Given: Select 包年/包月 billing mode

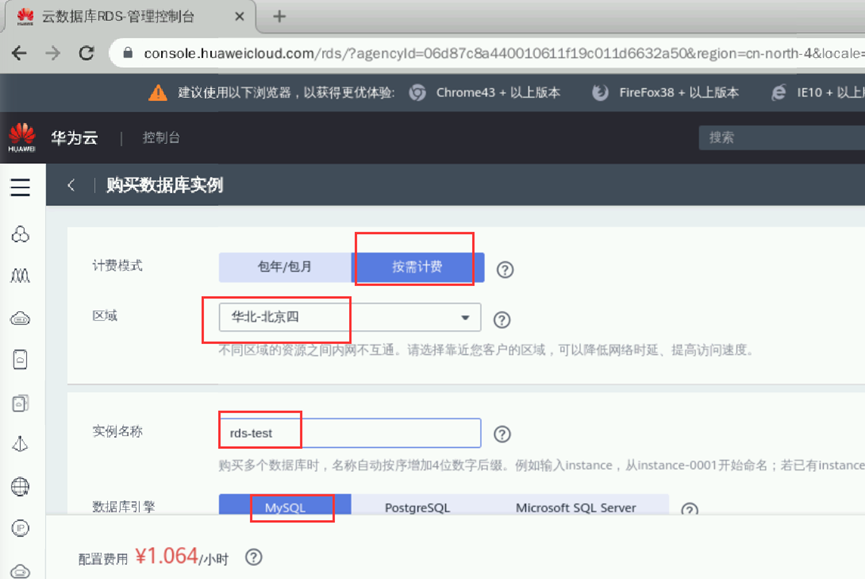Looking at the screenshot, I should tap(285, 267).
